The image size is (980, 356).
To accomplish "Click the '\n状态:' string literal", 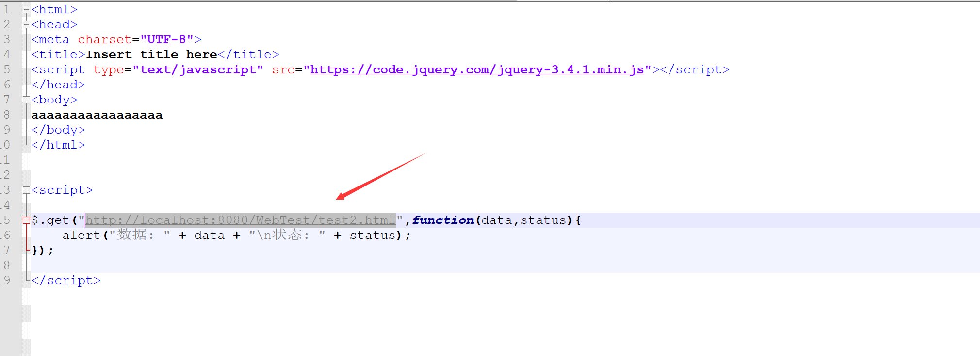I will point(287,236).
